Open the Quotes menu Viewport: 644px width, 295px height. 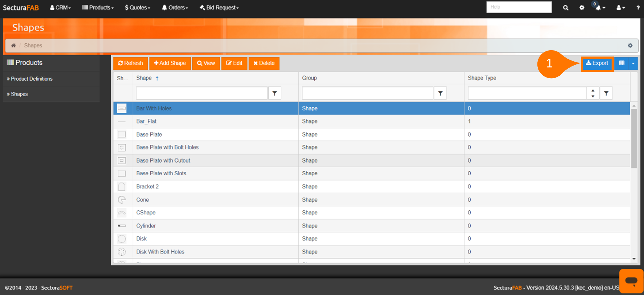coord(138,8)
